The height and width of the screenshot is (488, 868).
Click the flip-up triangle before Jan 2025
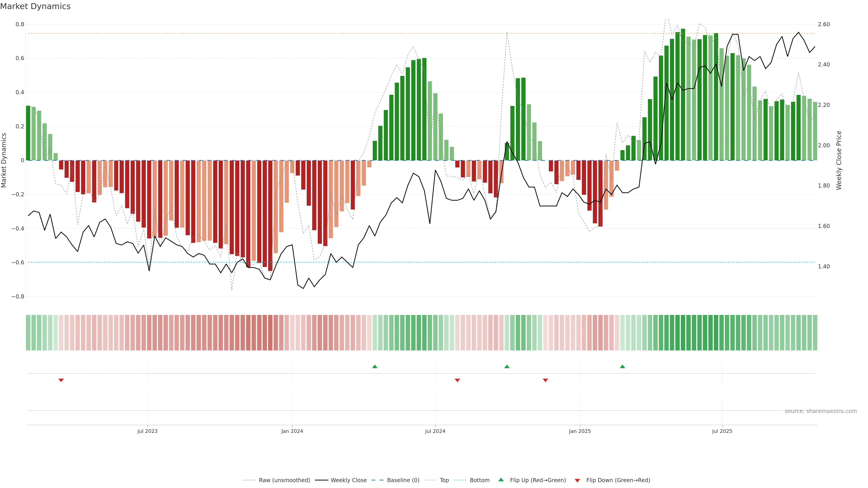coord(507,366)
